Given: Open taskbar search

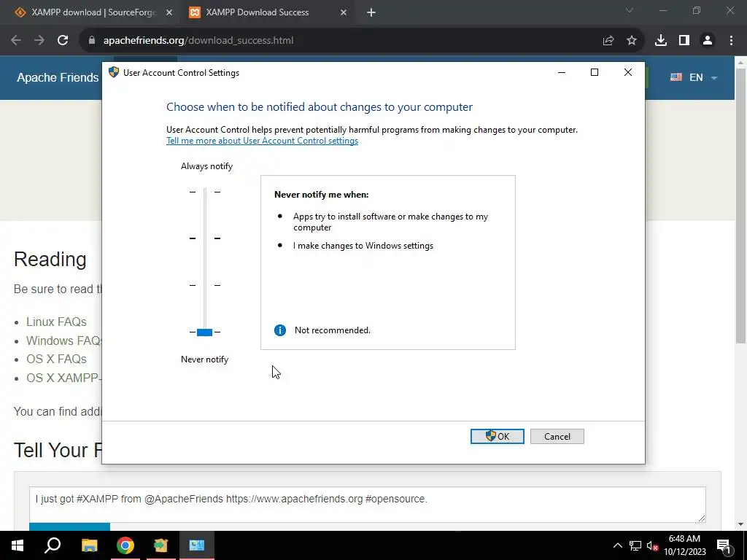Looking at the screenshot, I should (x=53, y=545).
